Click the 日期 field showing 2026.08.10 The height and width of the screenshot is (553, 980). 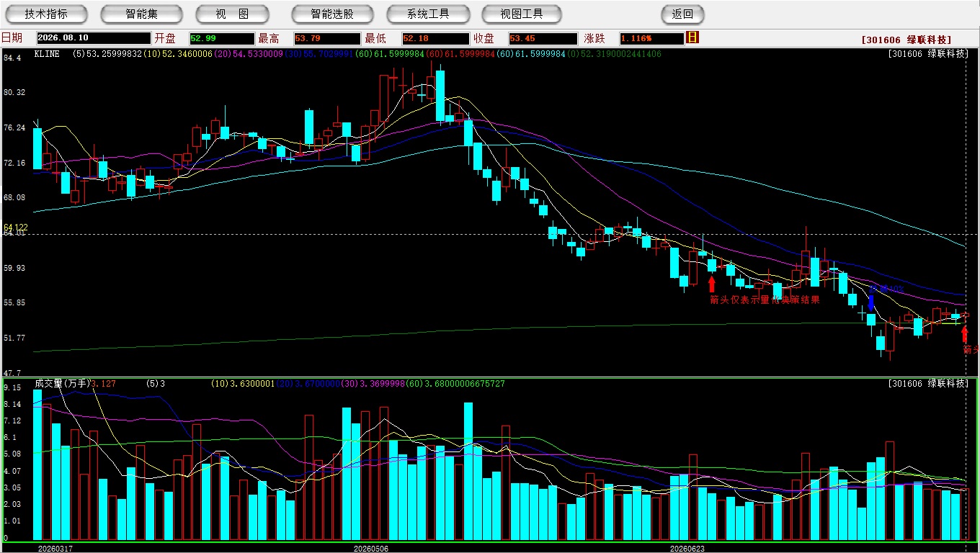[x=94, y=38]
